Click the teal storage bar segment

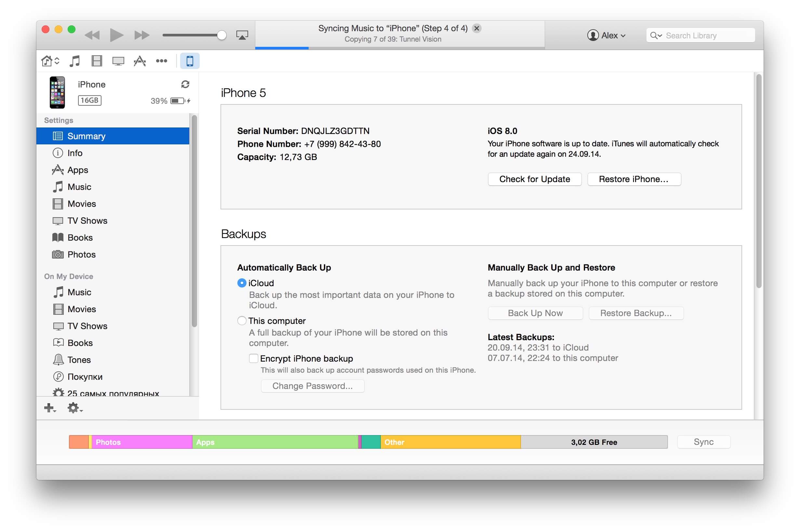[371, 442]
